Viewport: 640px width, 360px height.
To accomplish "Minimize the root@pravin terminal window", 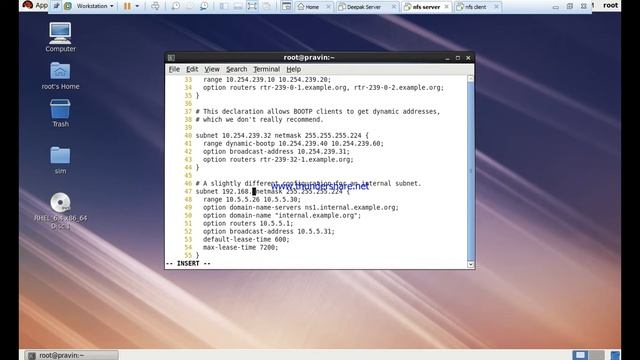I will tap(447, 58).
